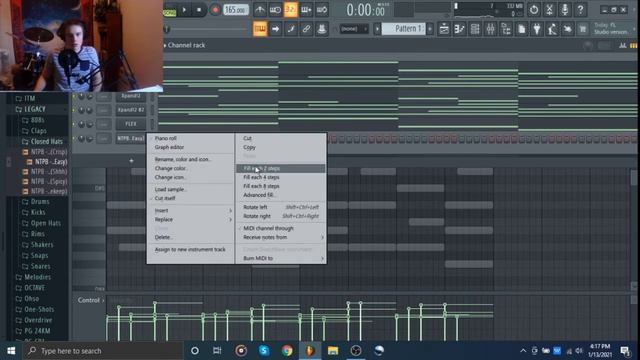Viewport: 640px width, 360px height.
Task: Open the Snares browser folder
Action: coord(40,267)
